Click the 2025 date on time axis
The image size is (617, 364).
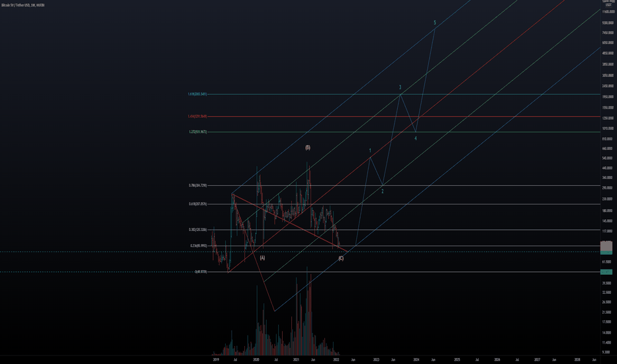click(457, 359)
